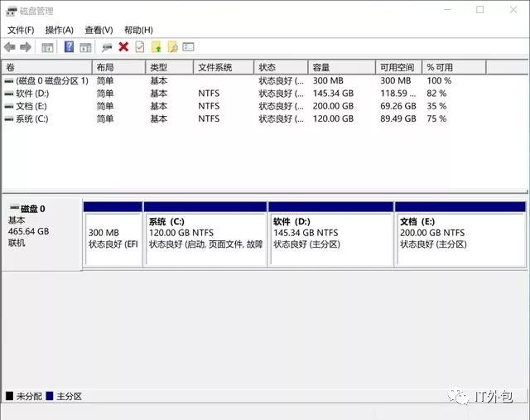Click the 75 % available cell
Image resolution: width=530 pixels, height=420 pixels.
pos(436,118)
